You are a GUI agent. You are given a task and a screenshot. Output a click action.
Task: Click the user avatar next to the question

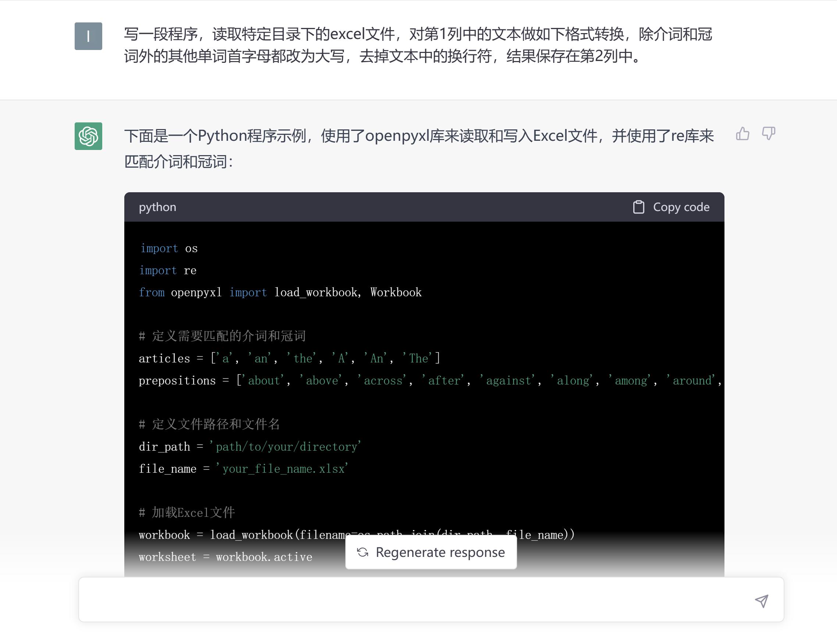tap(88, 36)
